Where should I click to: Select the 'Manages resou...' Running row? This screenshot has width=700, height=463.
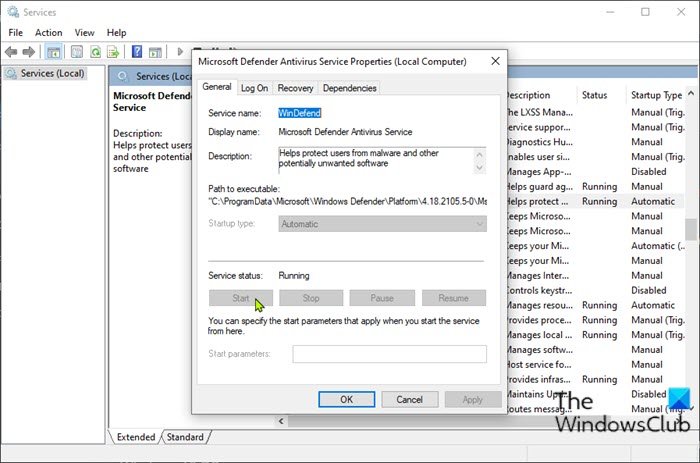tap(595, 305)
